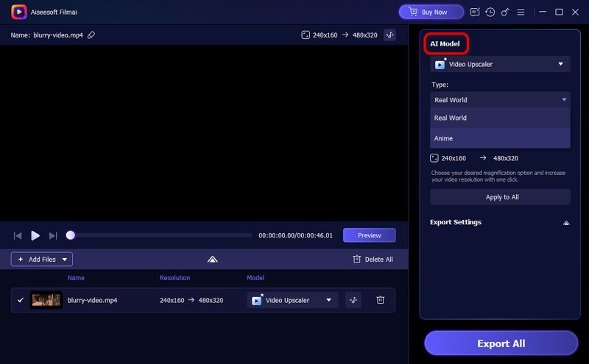Uncheck the blurry-video.mp4 file checkbox
Image resolution: width=589 pixels, height=364 pixels.
click(x=20, y=300)
